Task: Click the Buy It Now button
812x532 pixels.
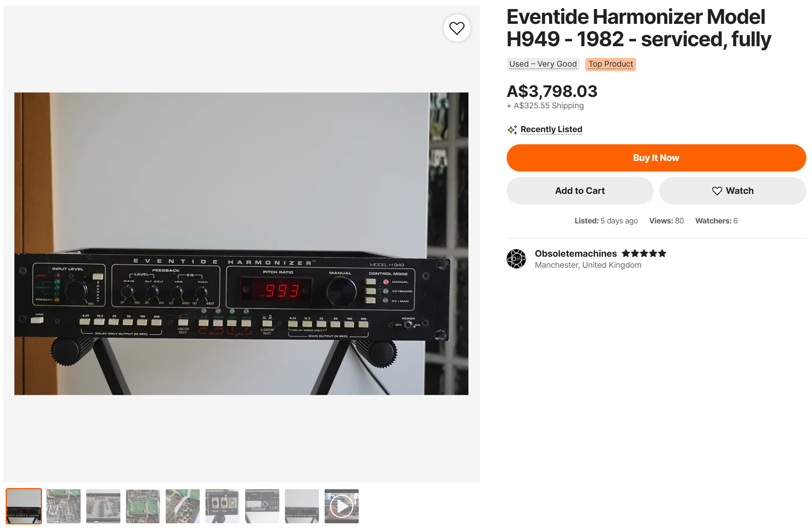Action: [x=656, y=158]
